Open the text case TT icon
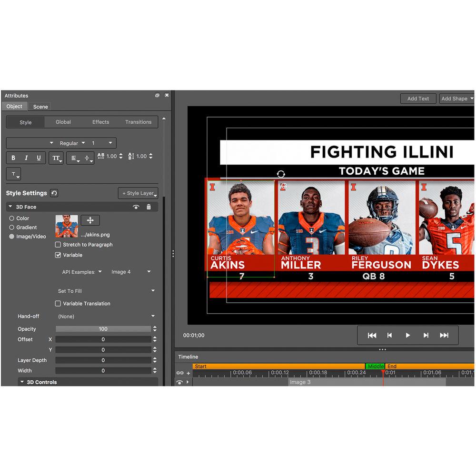The image size is (476, 476). click(56, 158)
